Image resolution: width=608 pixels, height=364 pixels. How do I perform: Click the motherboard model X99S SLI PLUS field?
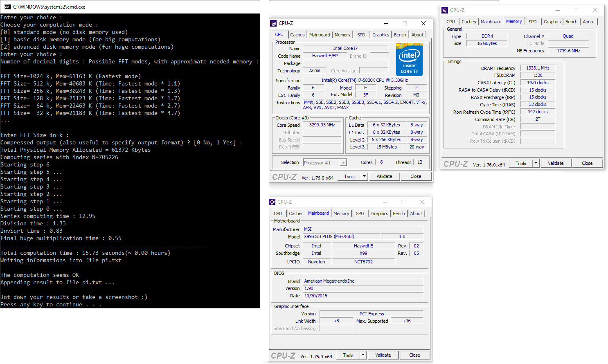pos(341,237)
